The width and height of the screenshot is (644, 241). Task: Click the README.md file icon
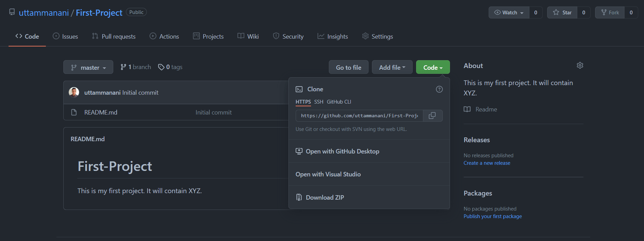(x=74, y=112)
